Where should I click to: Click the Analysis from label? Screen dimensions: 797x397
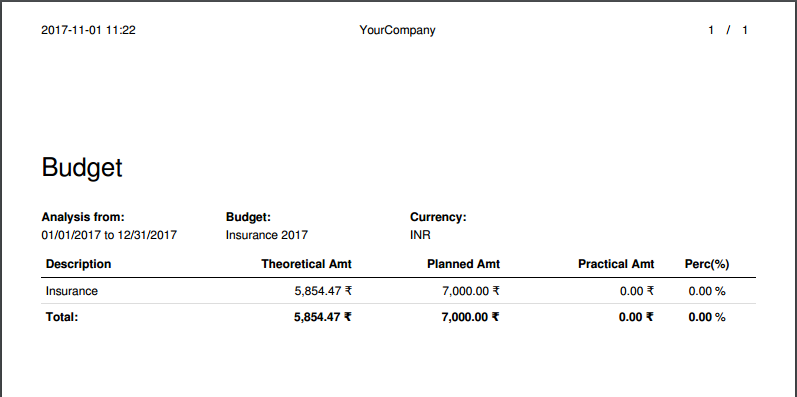click(x=83, y=217)
